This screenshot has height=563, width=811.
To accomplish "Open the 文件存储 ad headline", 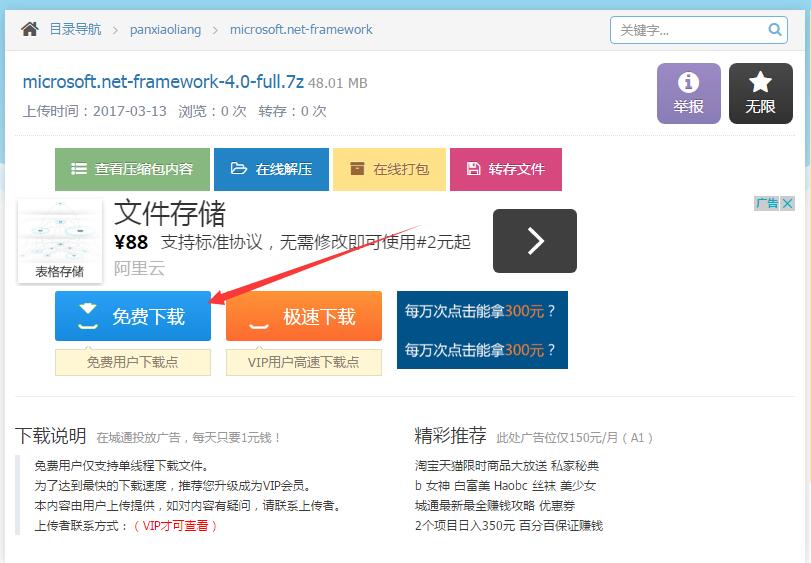I will coord(170,212).
